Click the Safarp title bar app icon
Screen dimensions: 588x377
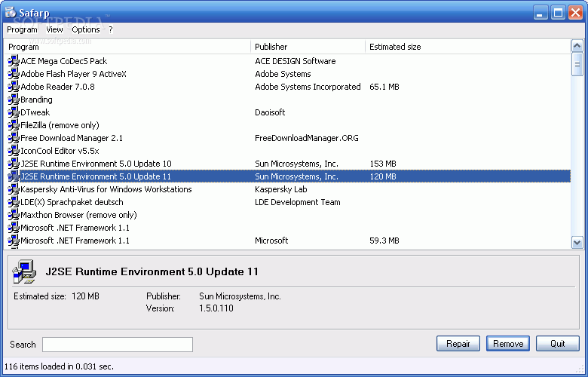pos(11,12)
